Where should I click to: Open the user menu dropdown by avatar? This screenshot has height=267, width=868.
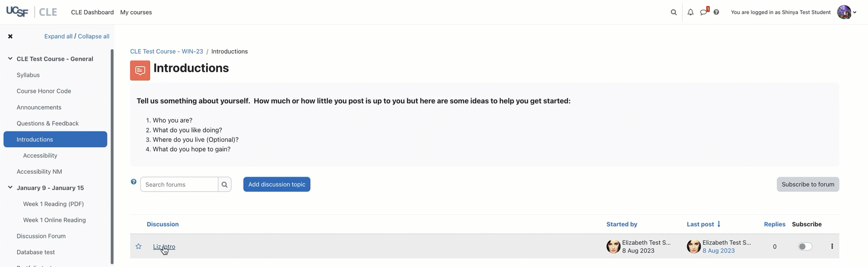tap(847, 12)
